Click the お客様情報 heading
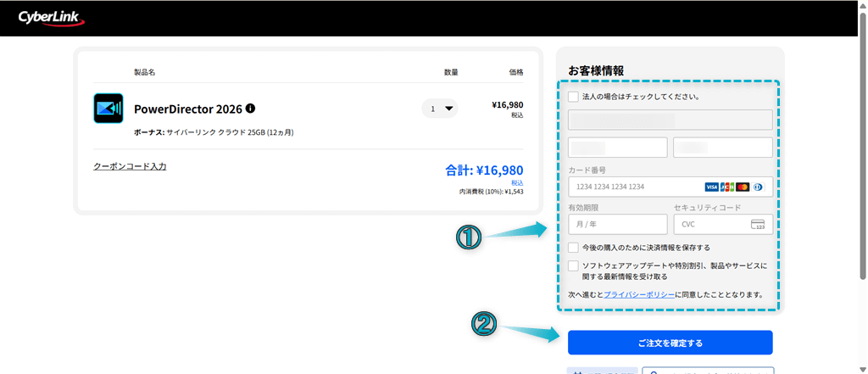The width and height of the screenshot is (868, 374). pos(596,70)
